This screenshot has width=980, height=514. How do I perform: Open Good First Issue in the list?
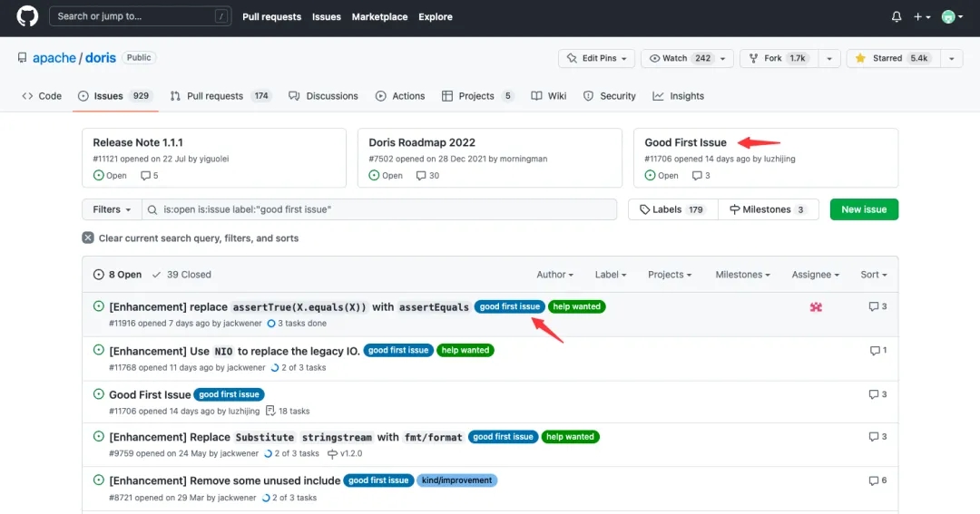tap(150, 394)
